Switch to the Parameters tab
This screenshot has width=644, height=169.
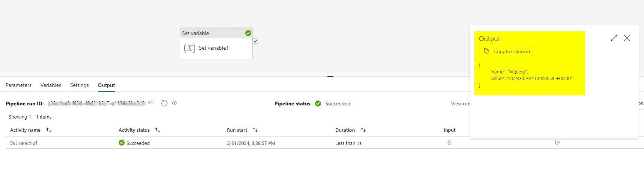tap(18, 85)
